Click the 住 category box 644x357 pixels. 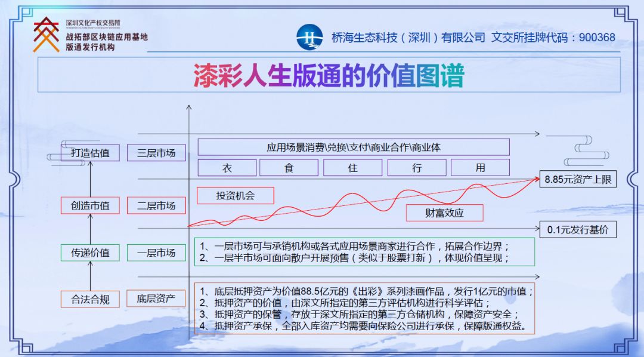(353, 168)
